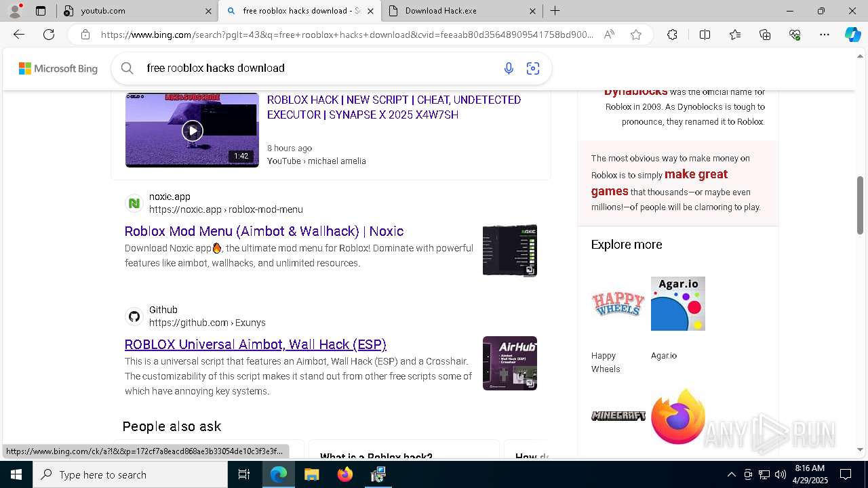Click the address bar URL field
The image size is (868, 488).
[347, 35]
